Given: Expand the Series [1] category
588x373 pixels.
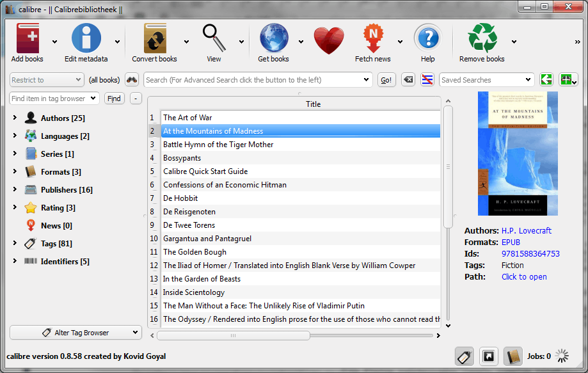Looking at the screenshot, I should click(x=15, y=154).
